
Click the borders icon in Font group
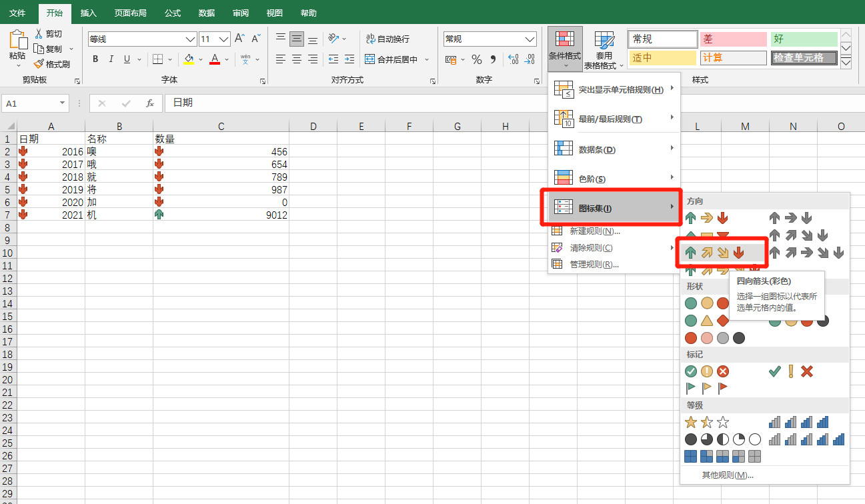(x=157, y=59)
